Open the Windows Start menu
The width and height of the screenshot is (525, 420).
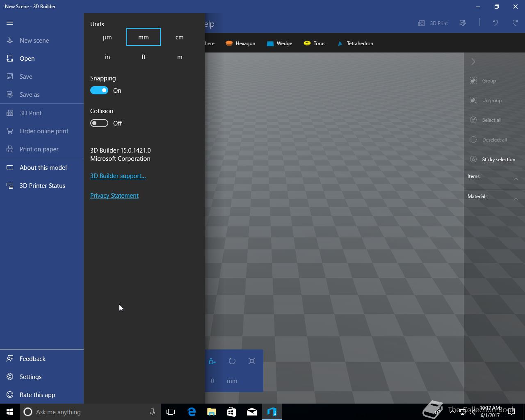(x=10, y=412)
